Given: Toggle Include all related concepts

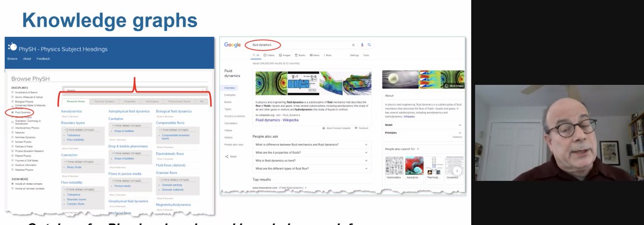Looking at the screenshot, I should (x=12, y=184).
